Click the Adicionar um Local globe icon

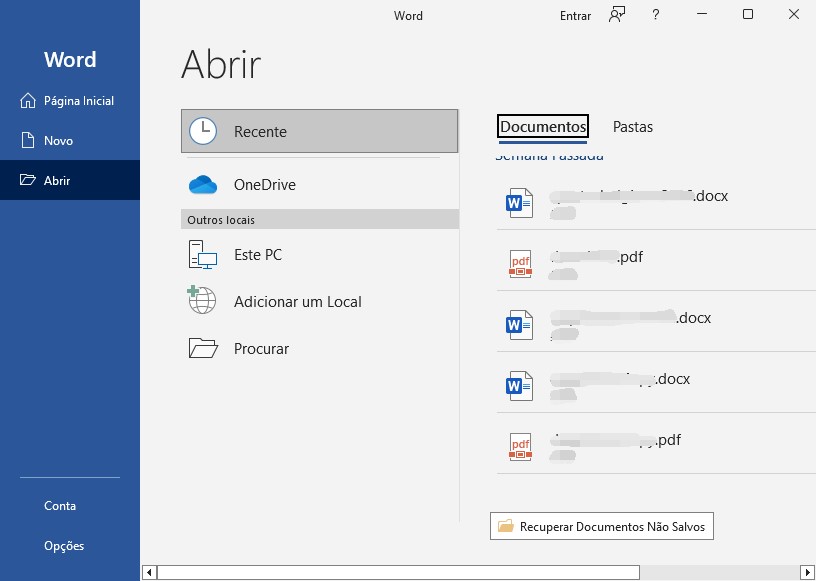click(202, 301)
